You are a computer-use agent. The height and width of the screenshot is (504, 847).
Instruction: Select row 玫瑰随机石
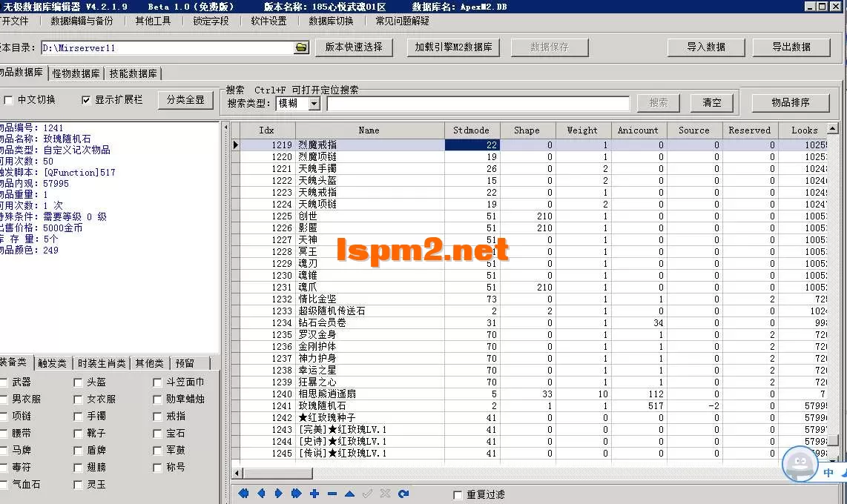pyautogui.click(x=530, y=405)
